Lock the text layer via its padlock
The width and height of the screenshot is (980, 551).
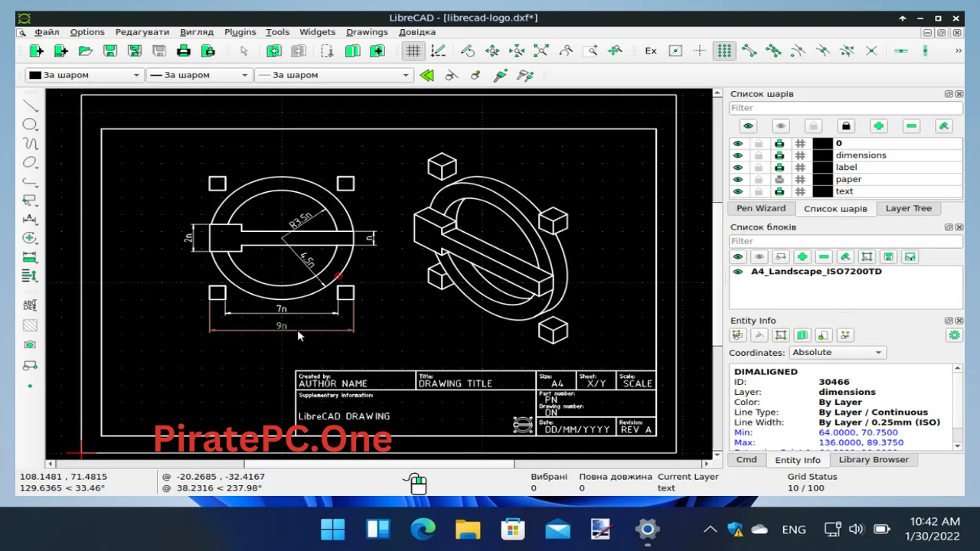click(759, 191)
